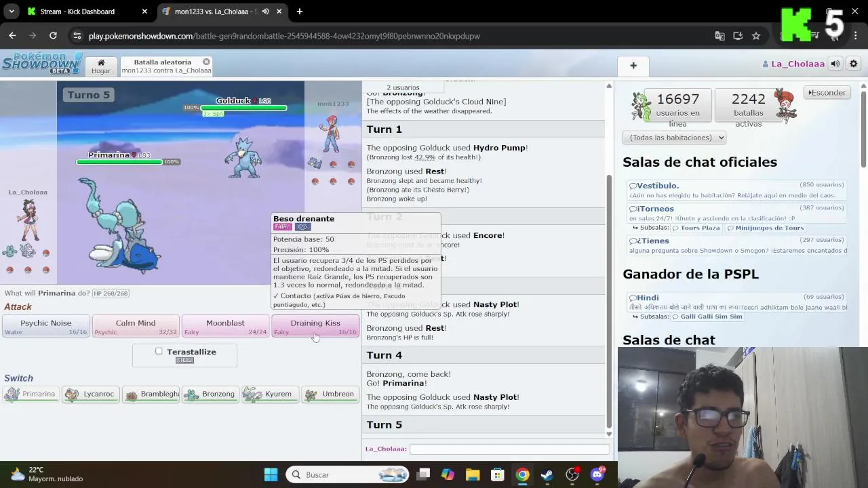
Task: Reload the Pokémon Showdown page
Action: tap(53, 36)
